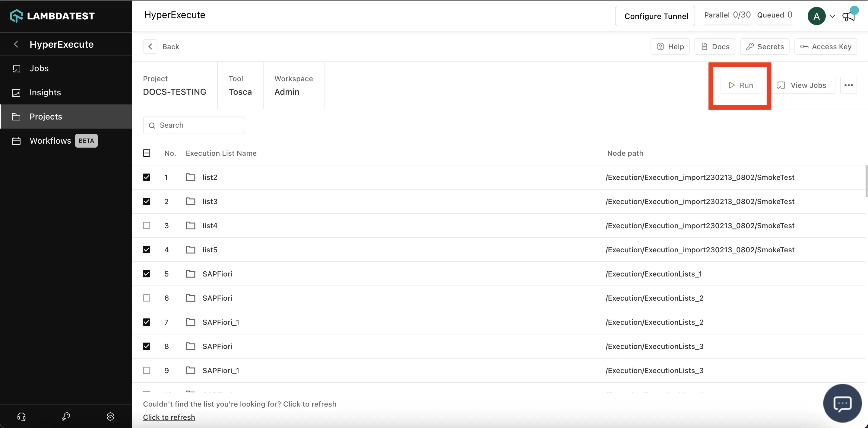Check the list4 row checkbox
Image resolution: width=868 pixels, height=428 pixels.
147,226
